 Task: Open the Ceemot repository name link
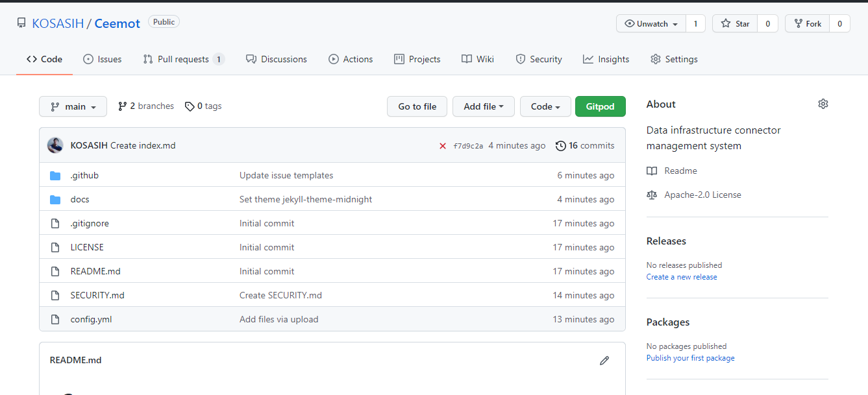(x=118, y=23)
